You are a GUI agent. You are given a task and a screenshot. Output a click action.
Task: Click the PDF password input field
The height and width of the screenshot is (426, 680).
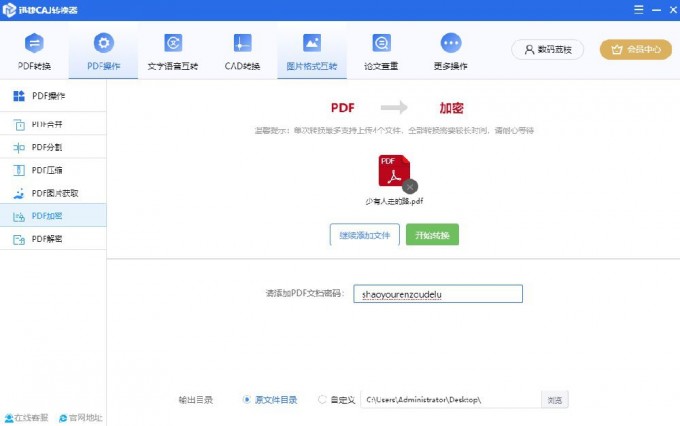tap(438, 294)
